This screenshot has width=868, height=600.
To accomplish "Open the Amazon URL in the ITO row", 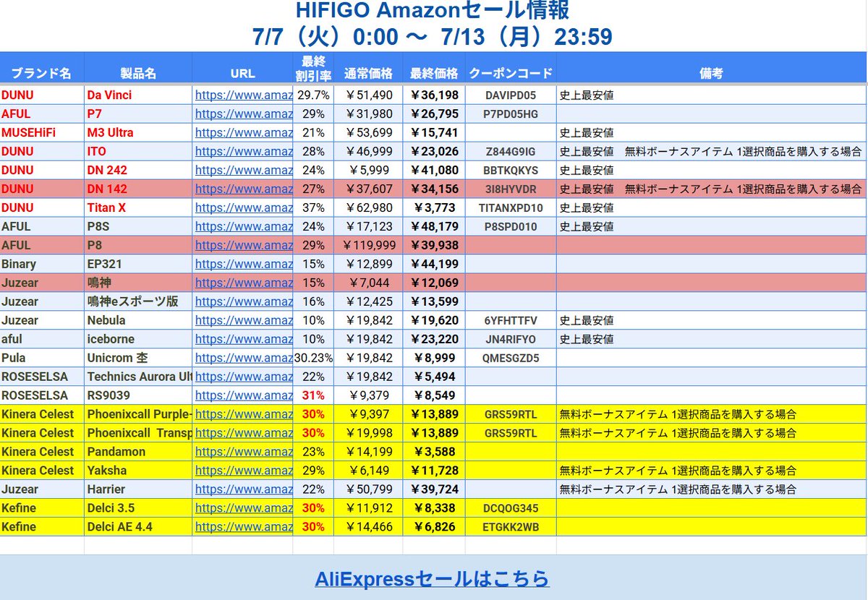I will click(244, 151).
